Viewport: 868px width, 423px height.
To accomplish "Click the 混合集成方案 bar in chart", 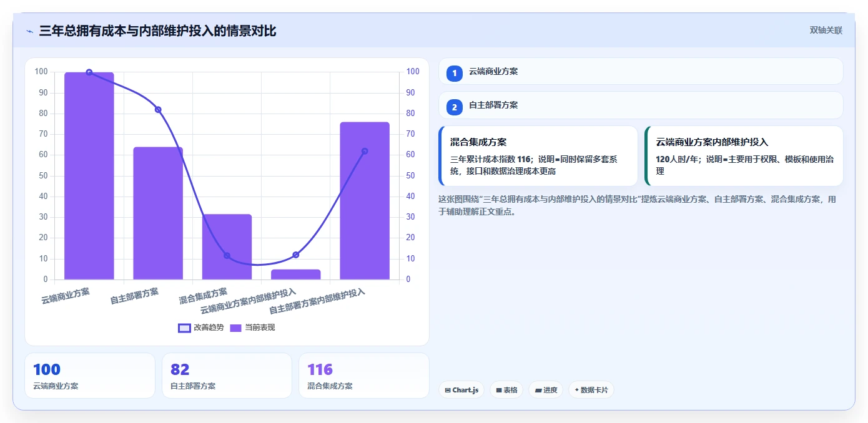I will point(227,247).
